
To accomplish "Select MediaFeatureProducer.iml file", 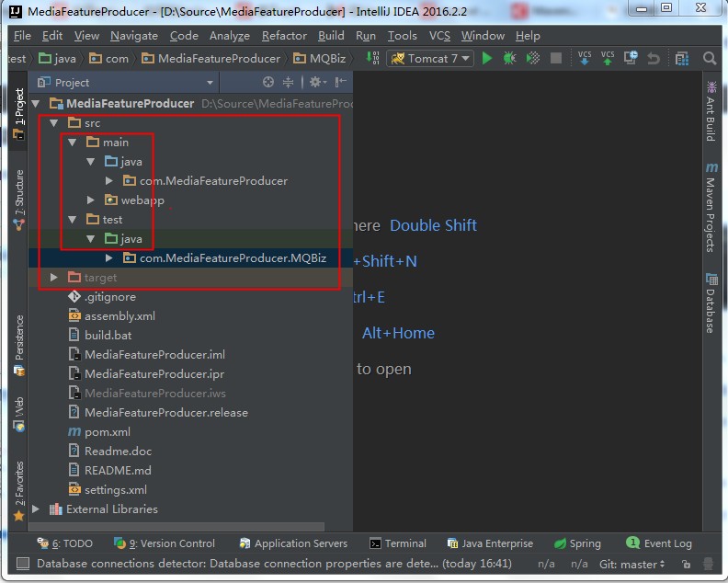I will coord(147,355).
